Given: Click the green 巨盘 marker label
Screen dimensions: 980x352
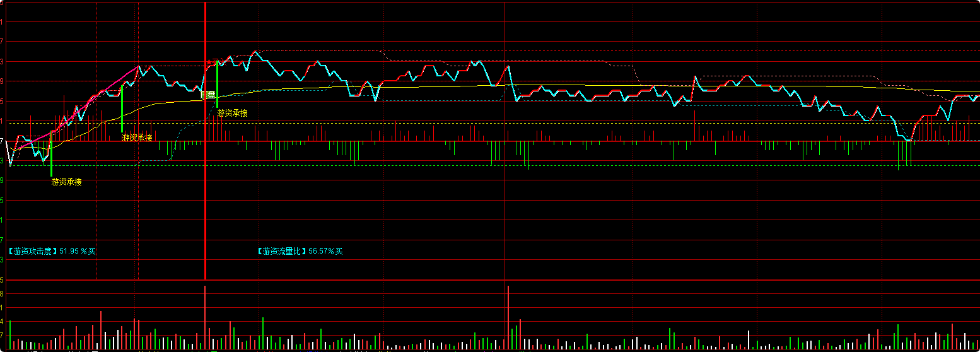Looking at the screenshot, I should (x=208, y=95).
